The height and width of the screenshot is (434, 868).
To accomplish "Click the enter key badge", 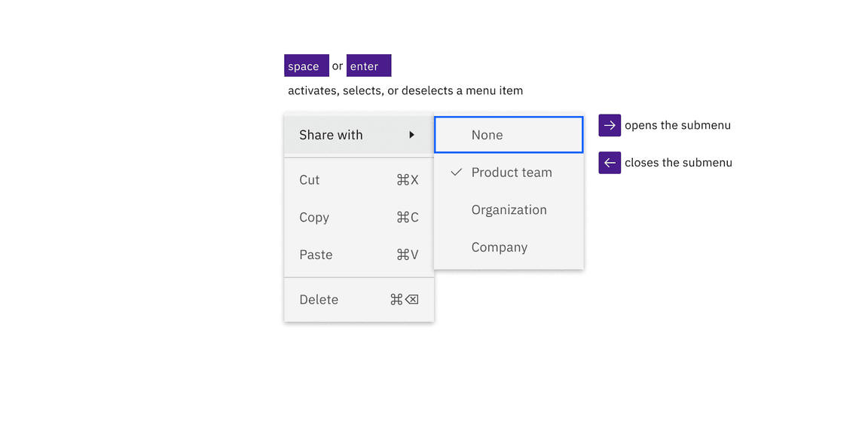I will (x=368, y=66).
